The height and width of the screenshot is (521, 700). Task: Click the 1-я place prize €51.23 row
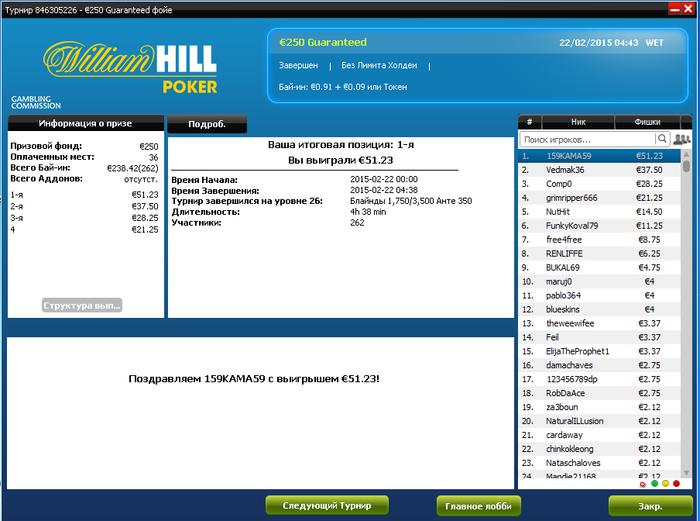pos(84,195)
